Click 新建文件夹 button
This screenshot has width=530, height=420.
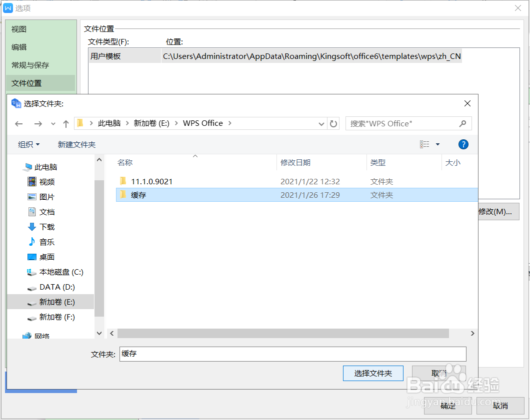[x=76, y=144]
